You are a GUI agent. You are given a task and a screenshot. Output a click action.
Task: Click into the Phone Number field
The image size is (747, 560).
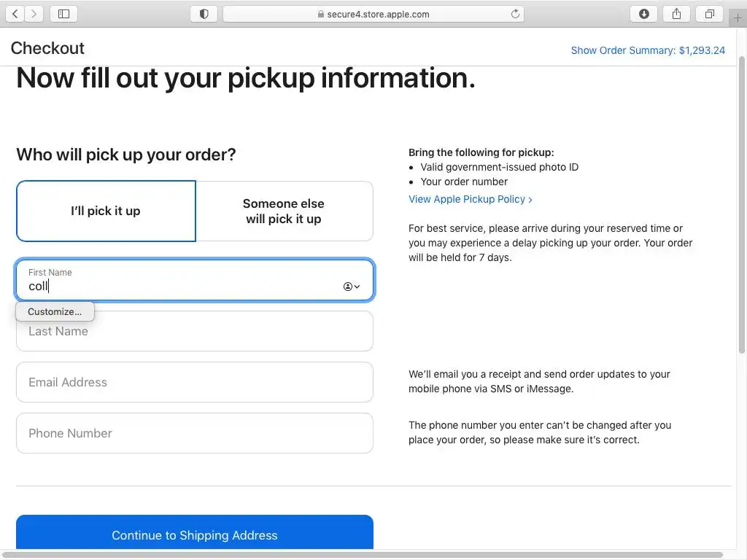[194, 433]
